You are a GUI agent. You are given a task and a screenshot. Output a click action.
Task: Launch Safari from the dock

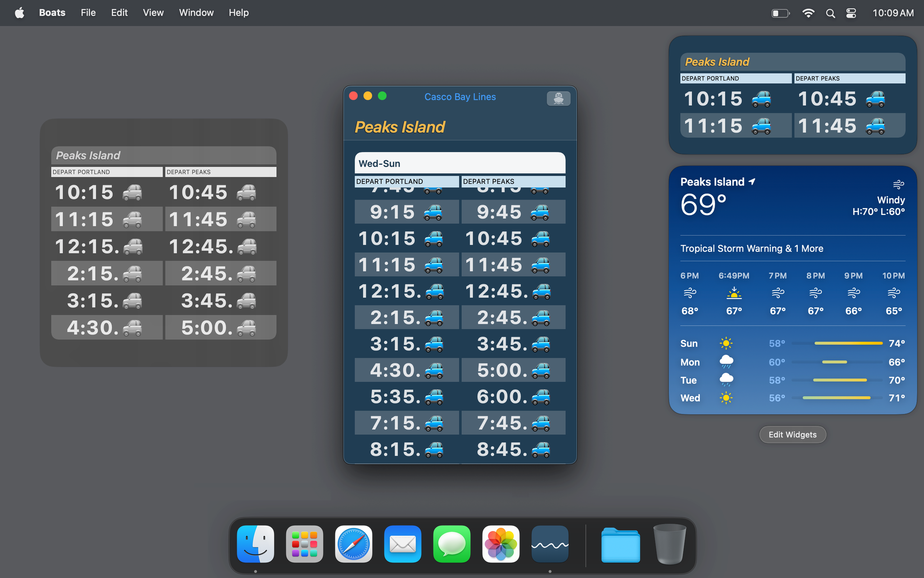pos(354,544)
